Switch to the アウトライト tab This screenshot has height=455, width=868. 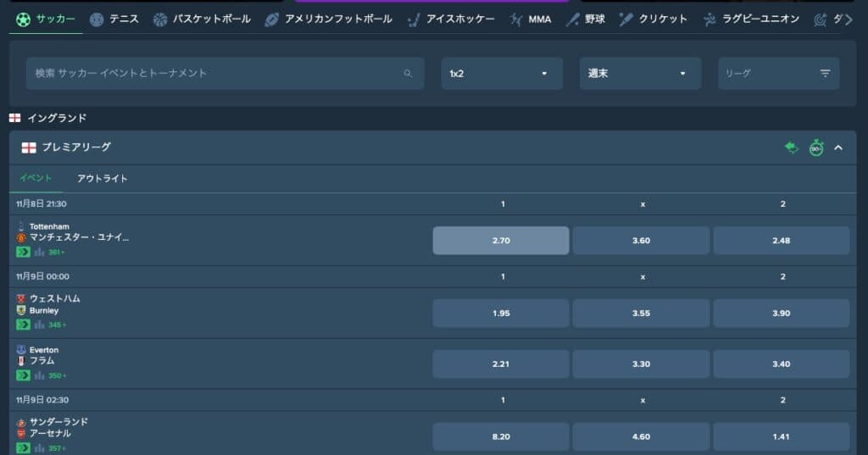click(102, 179)
